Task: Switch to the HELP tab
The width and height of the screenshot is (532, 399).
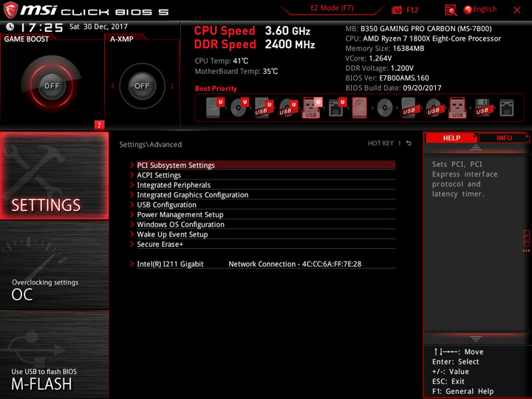Action: click(451, 137)
